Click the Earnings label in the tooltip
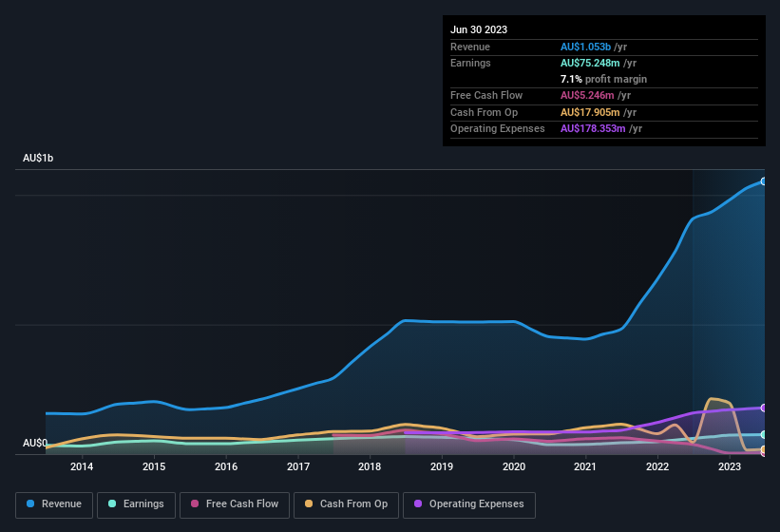This screenshot has height=532, width=780. point(470,63)
